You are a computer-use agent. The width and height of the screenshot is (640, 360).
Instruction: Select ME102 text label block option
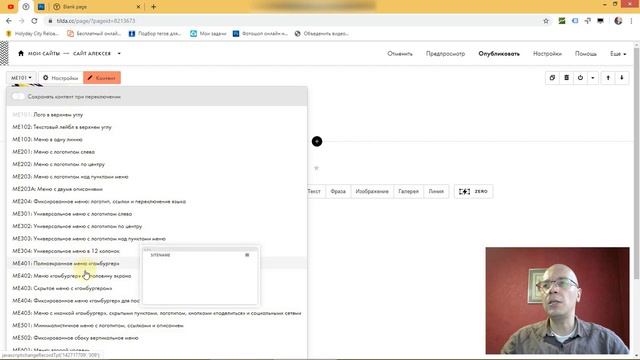coord(62,127)
